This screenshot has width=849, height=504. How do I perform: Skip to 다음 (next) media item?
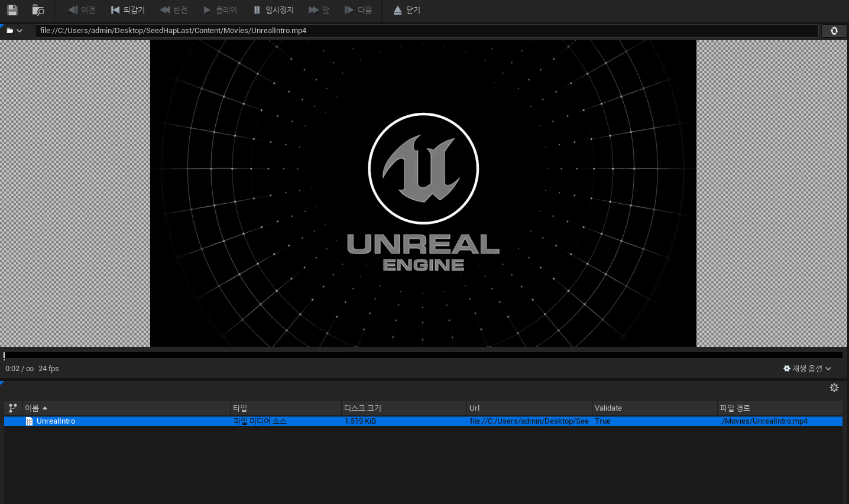tap(358, 10)
